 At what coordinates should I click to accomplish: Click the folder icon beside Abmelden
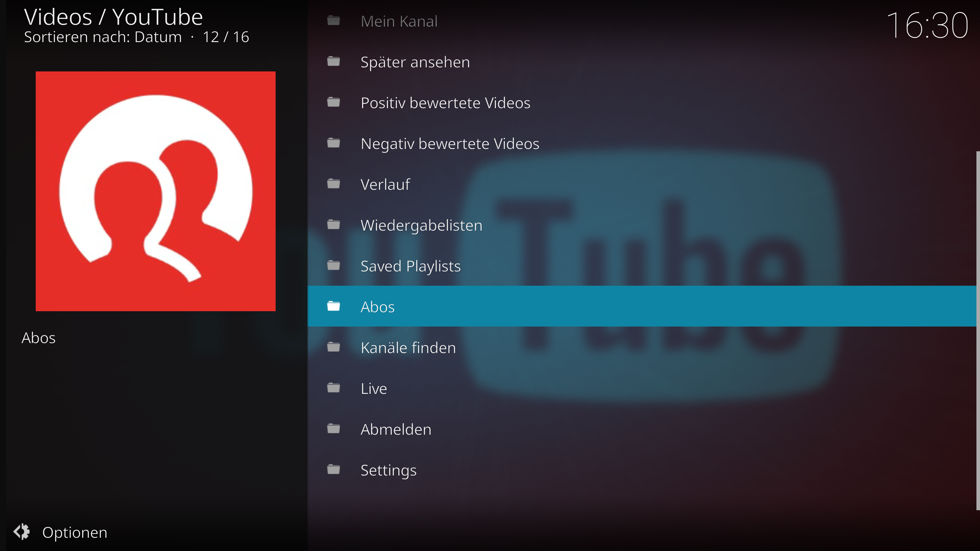tap(334, 428)
